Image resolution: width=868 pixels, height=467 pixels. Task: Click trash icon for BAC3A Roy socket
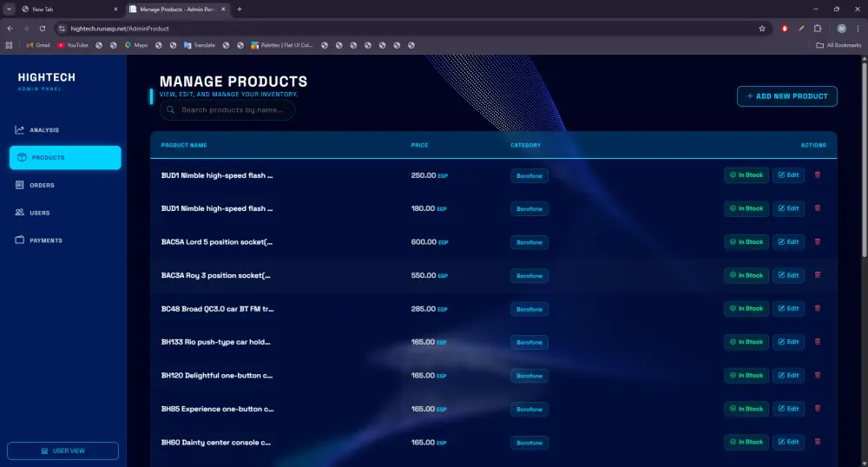817,275
